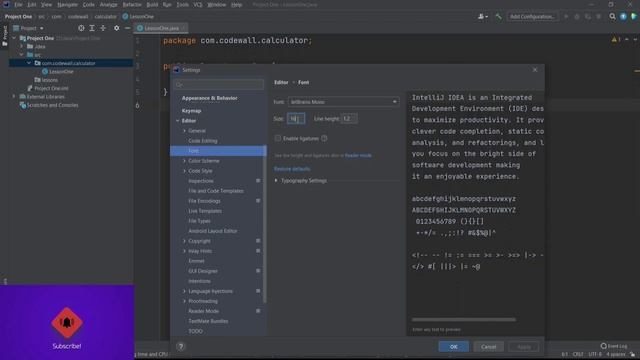The image size is (640, 360).
Task: Click the Add Configuration button
Action: tap(532, 17)
